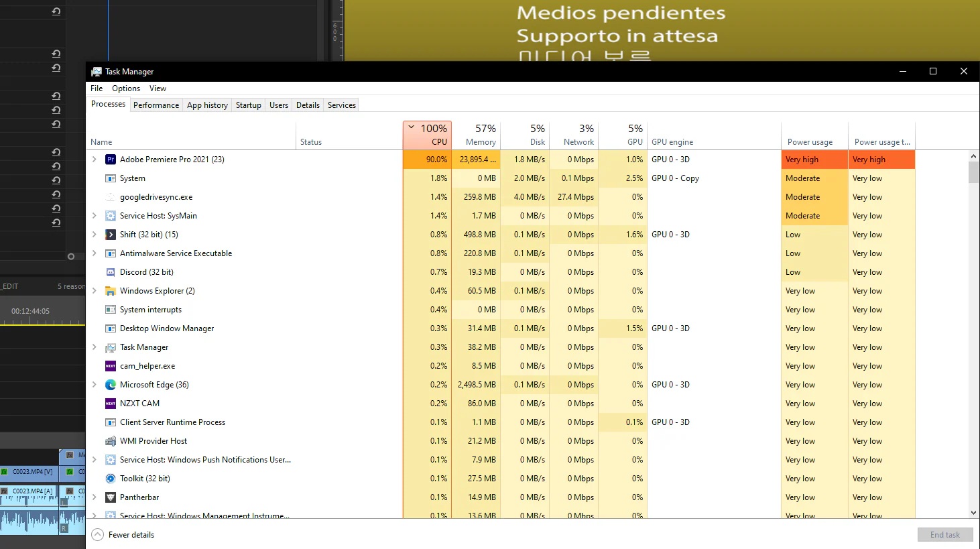Screen dimensions: 980x549
Task: Click the Pantherbar process icon
Action: 109,497
